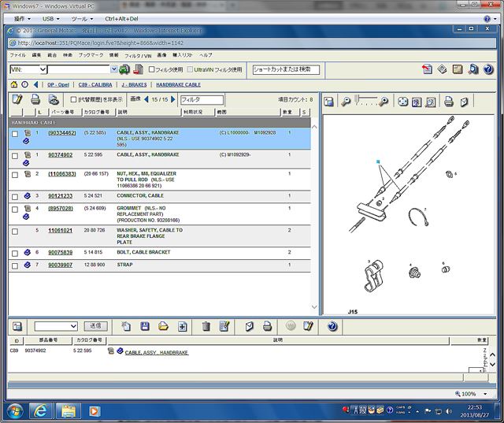Viewport: 504px width, 423px height.
Task: Go back with the blue breadcrumb arrow
Action: click(35, 84)
